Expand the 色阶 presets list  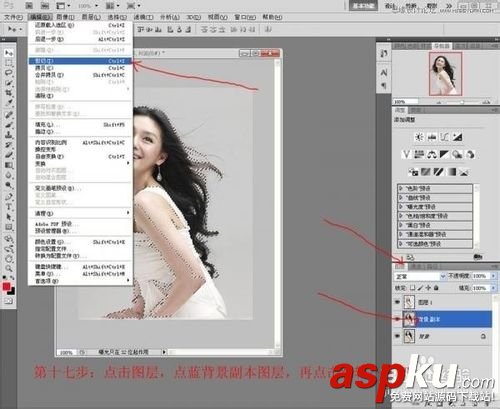pos(401,188)
